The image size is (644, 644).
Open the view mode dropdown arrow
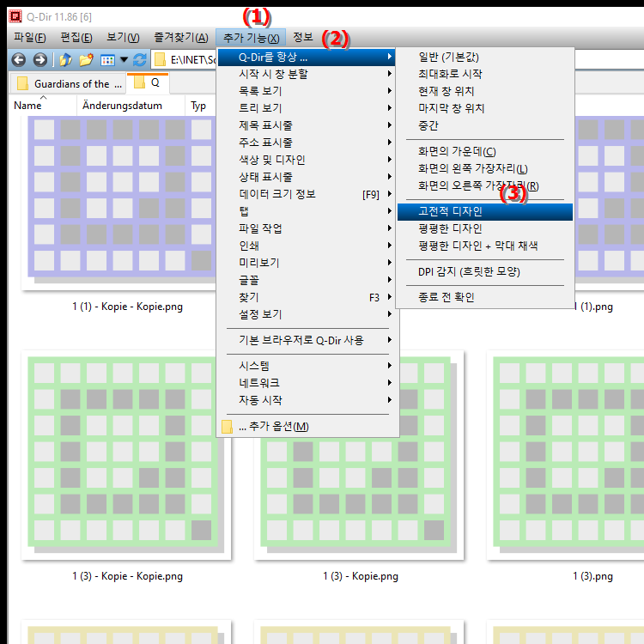(124, 60)
